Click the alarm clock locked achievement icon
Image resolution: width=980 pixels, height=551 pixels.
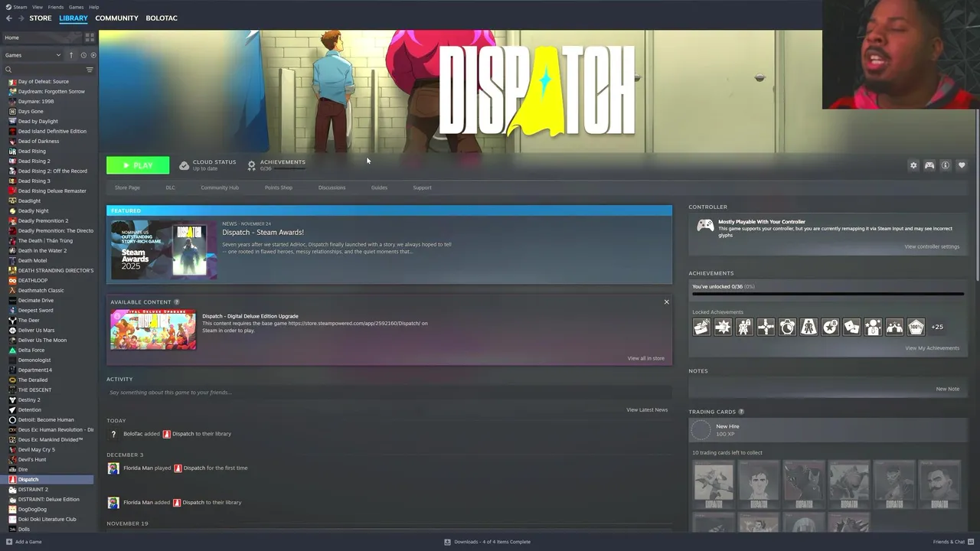coord(787,327)
